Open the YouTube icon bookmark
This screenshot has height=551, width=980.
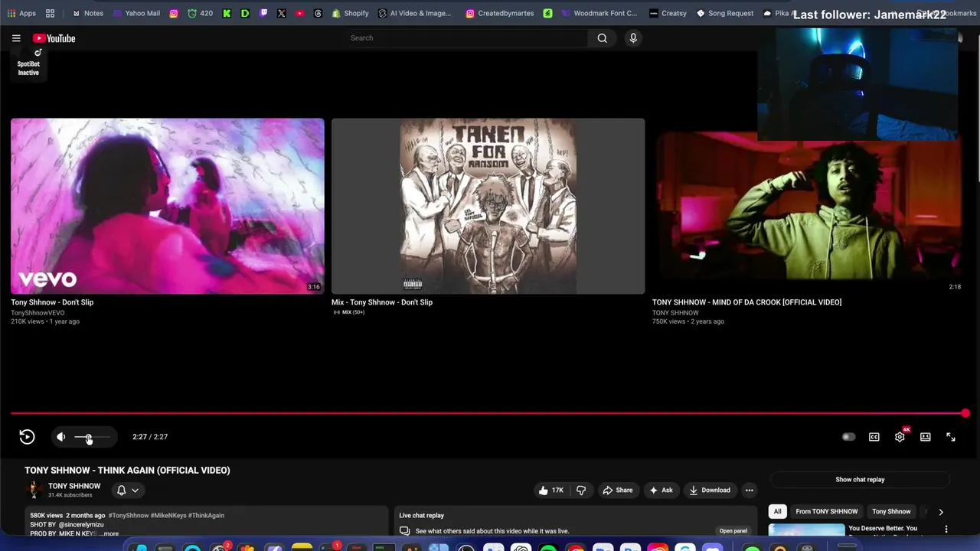299,13
